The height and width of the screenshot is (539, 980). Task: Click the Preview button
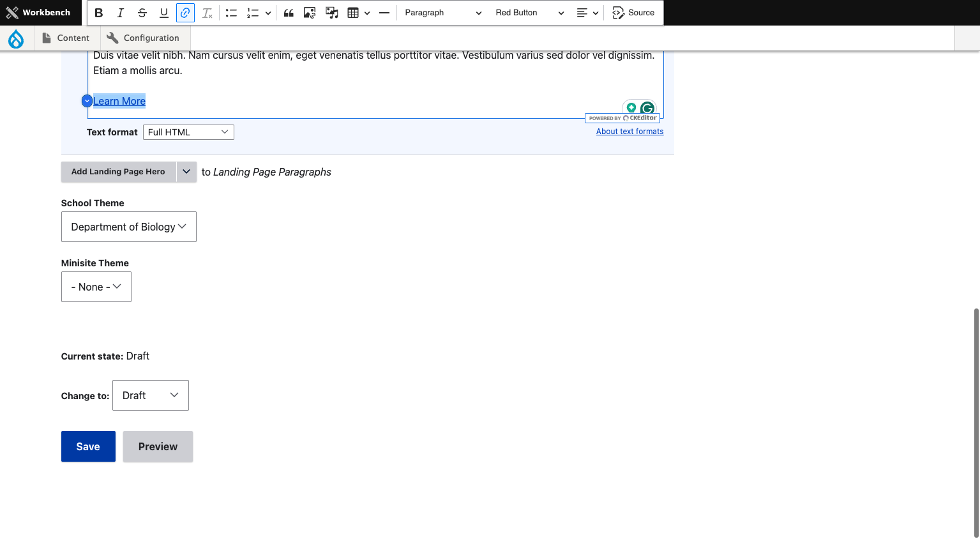coord(158,446)
